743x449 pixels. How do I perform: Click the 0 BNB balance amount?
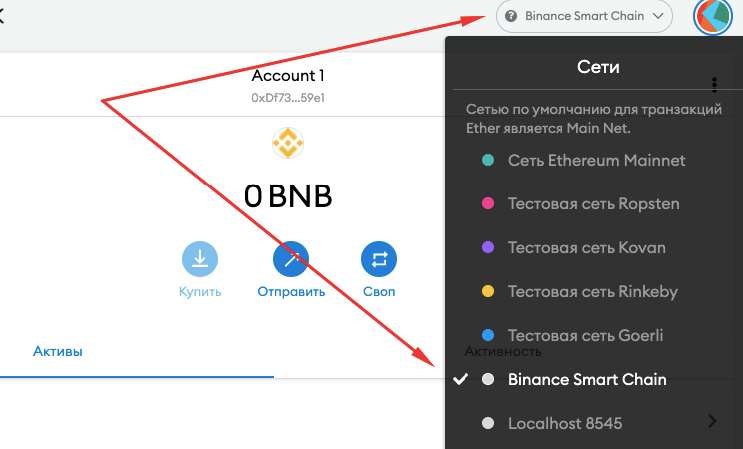point(288,196)
